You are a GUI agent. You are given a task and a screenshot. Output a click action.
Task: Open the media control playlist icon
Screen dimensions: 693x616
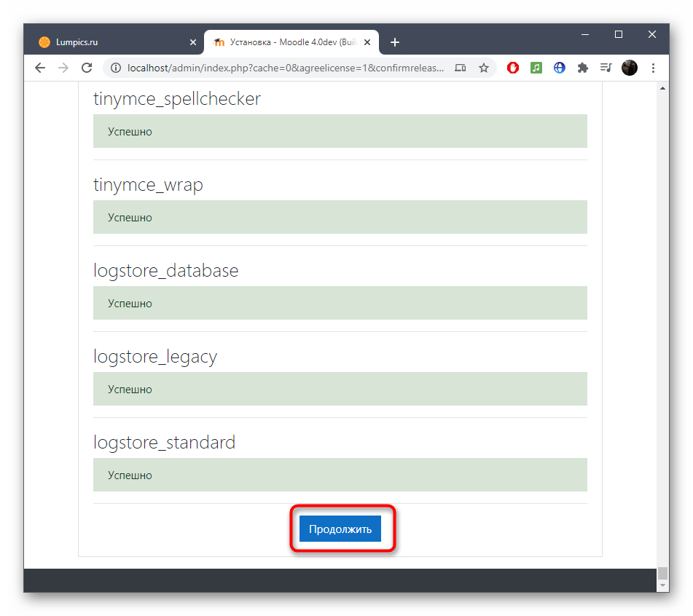606,68
